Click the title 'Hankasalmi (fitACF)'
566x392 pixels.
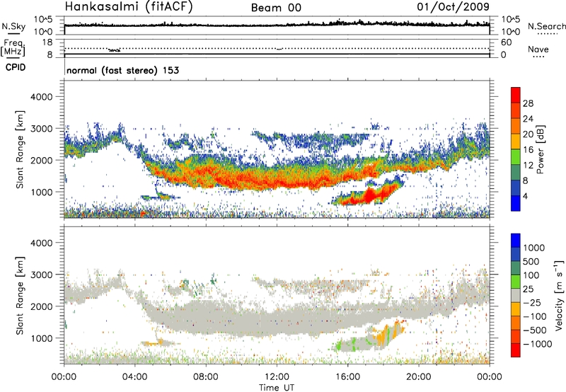(129, 7)
